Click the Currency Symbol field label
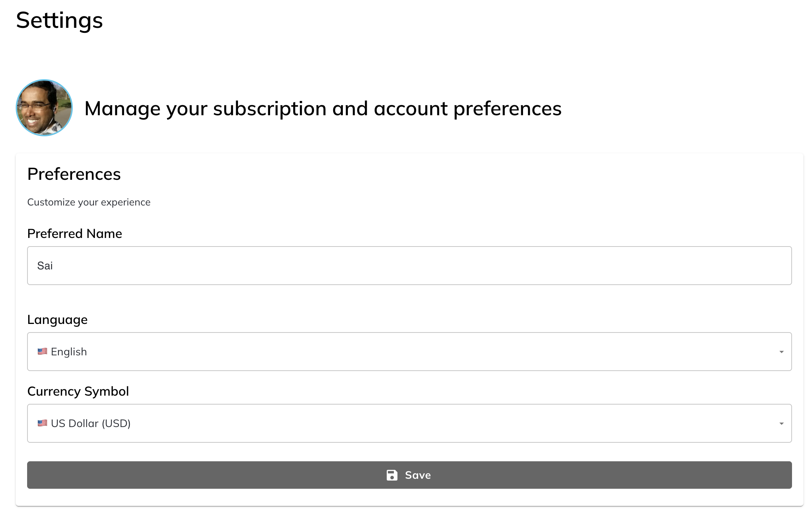 (78, 391)
